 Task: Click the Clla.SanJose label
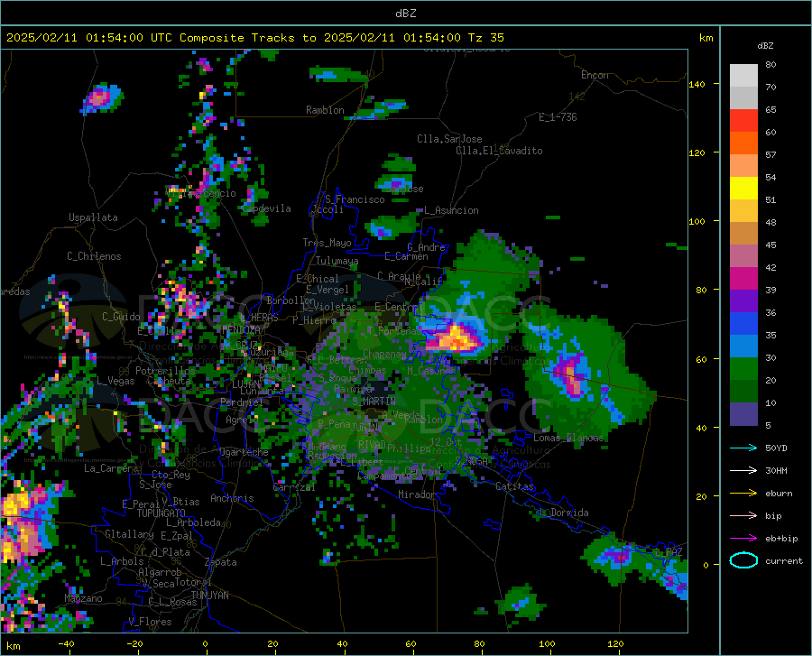[x=449, y=139]
